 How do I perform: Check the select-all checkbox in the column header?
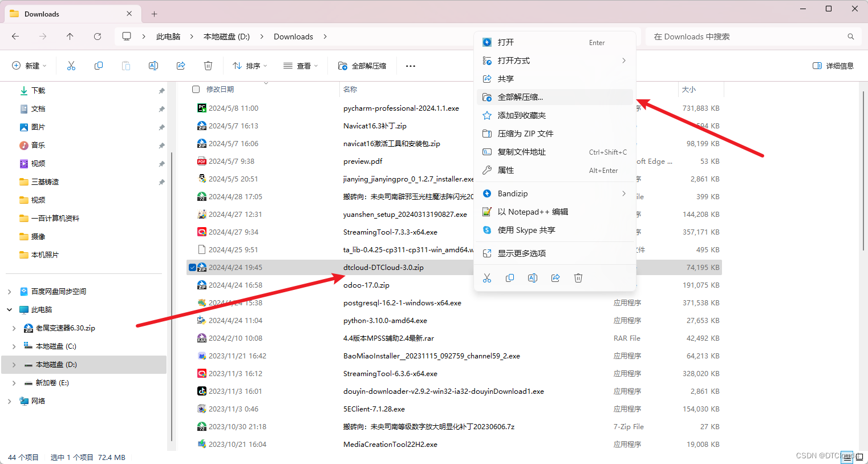[x=194, y=89]
